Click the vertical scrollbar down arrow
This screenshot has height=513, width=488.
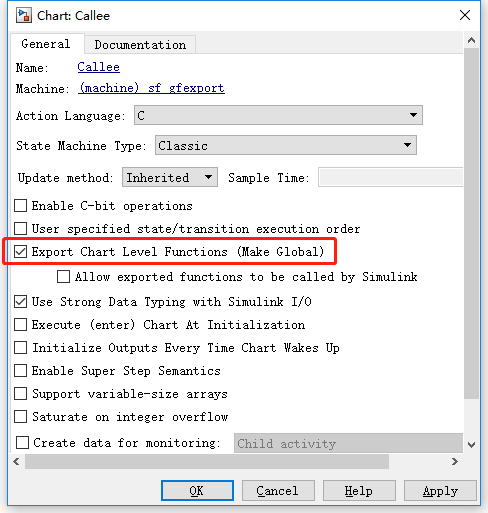471,445
